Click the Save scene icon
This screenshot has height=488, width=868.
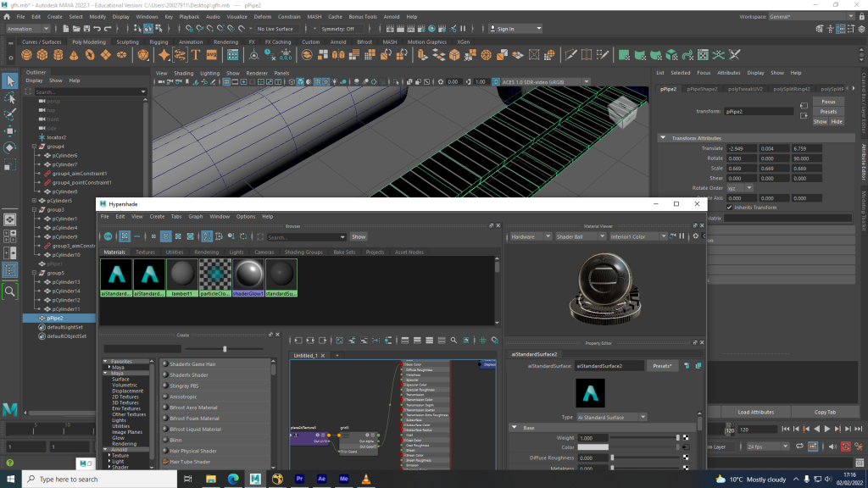pos(87,29)
